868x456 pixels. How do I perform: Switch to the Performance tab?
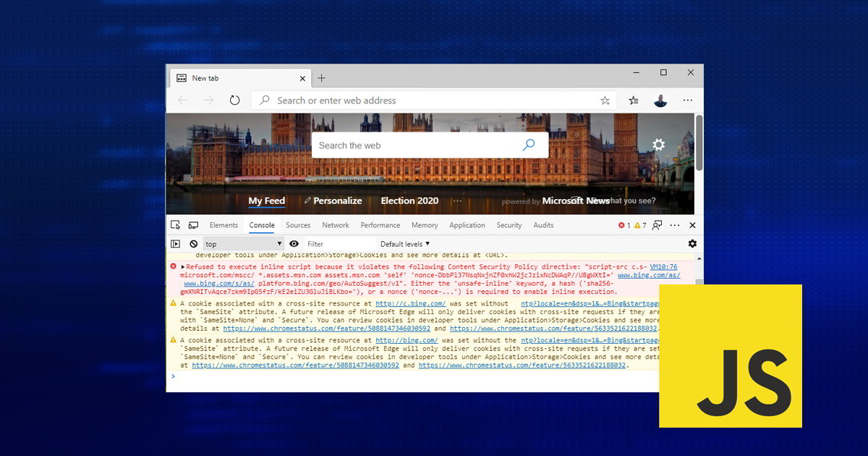pos(380,225)
